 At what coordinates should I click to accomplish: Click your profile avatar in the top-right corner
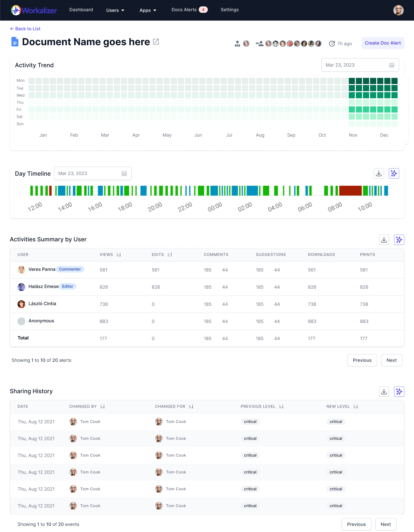pyautogui.click(x=398, y=10)
